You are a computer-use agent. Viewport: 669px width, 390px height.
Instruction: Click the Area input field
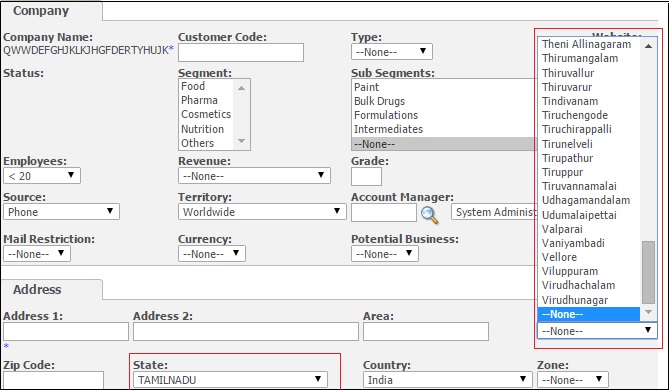[426, 332]
